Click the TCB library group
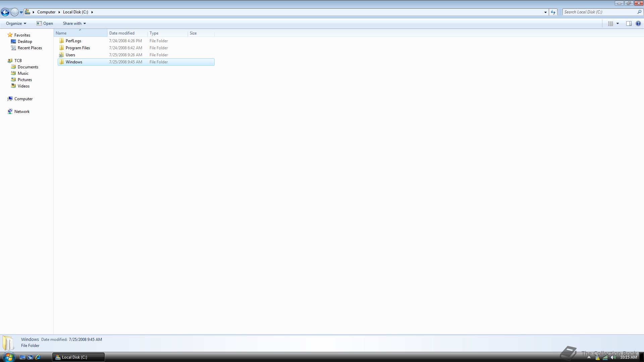 [15, 61]
